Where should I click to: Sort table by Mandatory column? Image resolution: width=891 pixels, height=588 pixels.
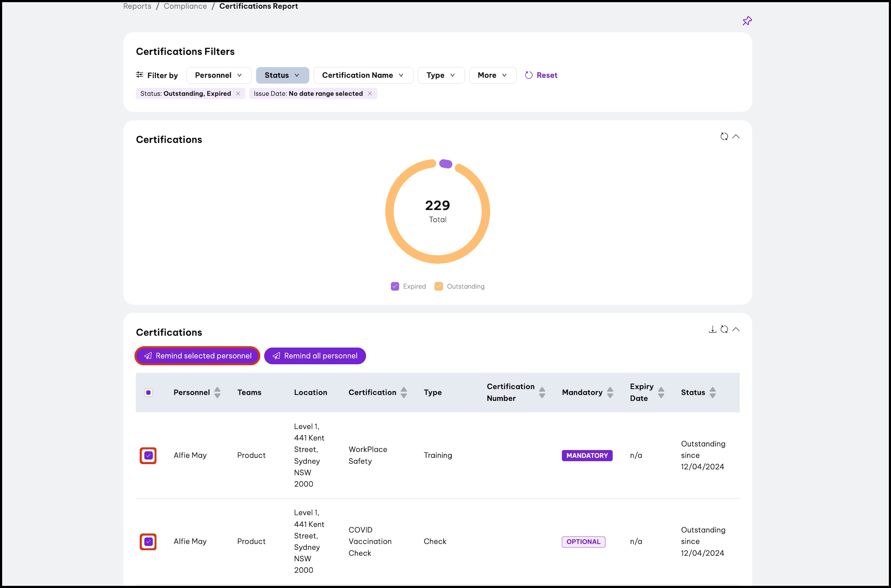(x=610, y=393)
